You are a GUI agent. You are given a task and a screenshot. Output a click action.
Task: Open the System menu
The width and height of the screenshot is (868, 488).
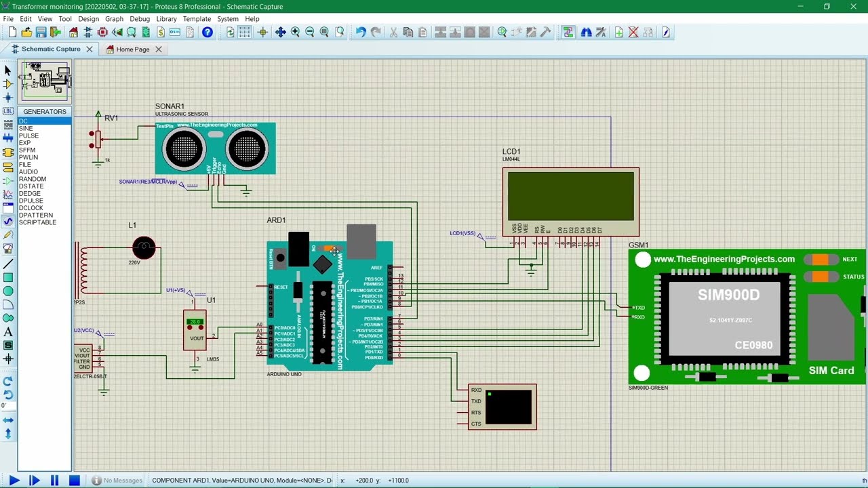227,19
